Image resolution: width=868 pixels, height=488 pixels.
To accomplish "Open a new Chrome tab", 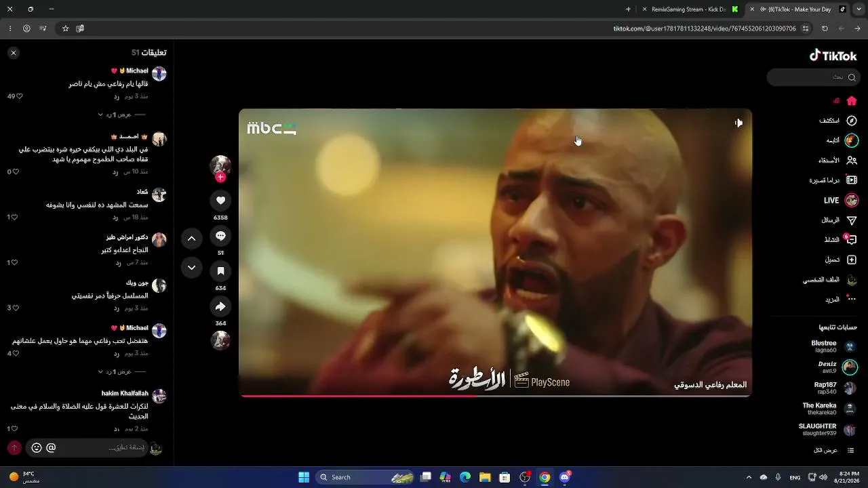I will (x=628, y=9).
